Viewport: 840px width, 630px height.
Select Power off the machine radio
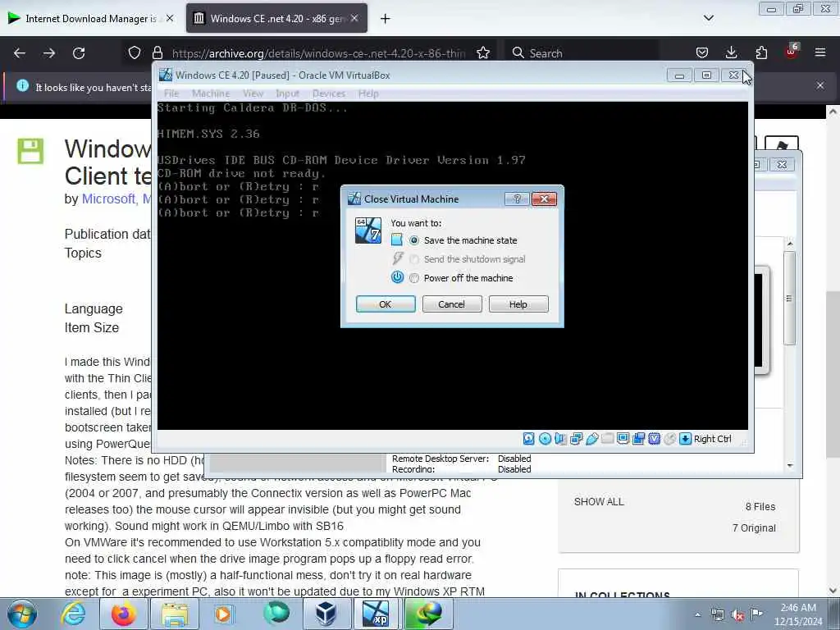click(414, 278)
